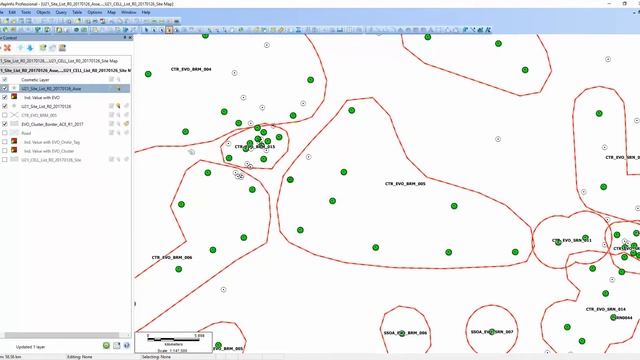
Task: Click the CTR_EVO_SRN_014 map label
Action: click(606, 309)
